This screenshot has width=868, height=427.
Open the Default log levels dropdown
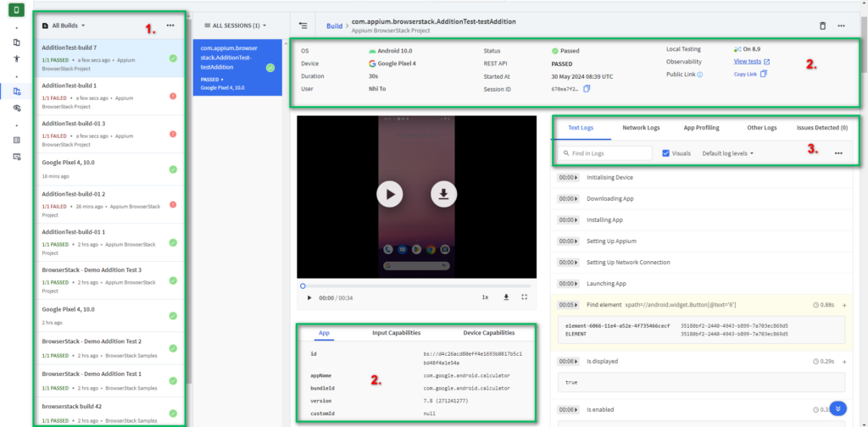[728, 153]
